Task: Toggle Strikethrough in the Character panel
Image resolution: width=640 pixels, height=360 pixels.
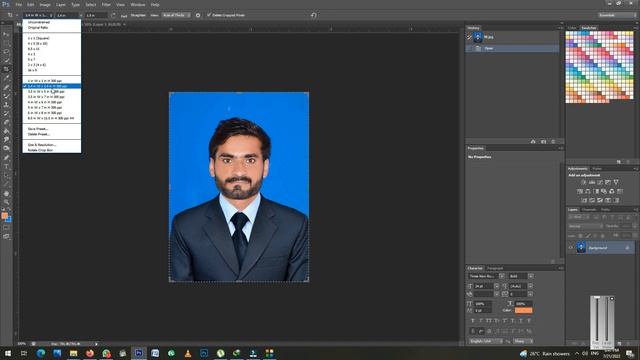Action: click(x=529, y=321)
